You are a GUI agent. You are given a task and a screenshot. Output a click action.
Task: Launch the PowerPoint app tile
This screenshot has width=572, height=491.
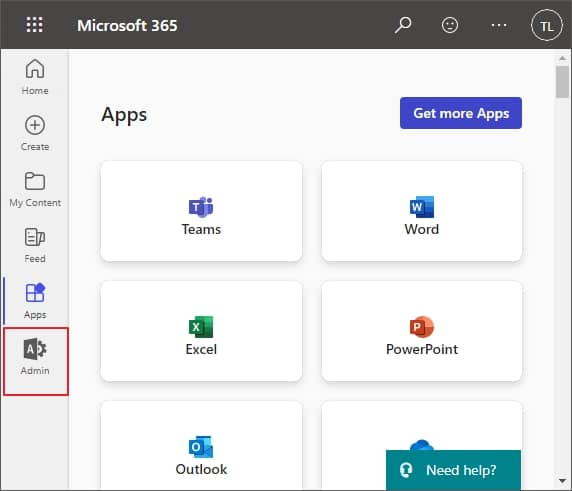(422, 331)
